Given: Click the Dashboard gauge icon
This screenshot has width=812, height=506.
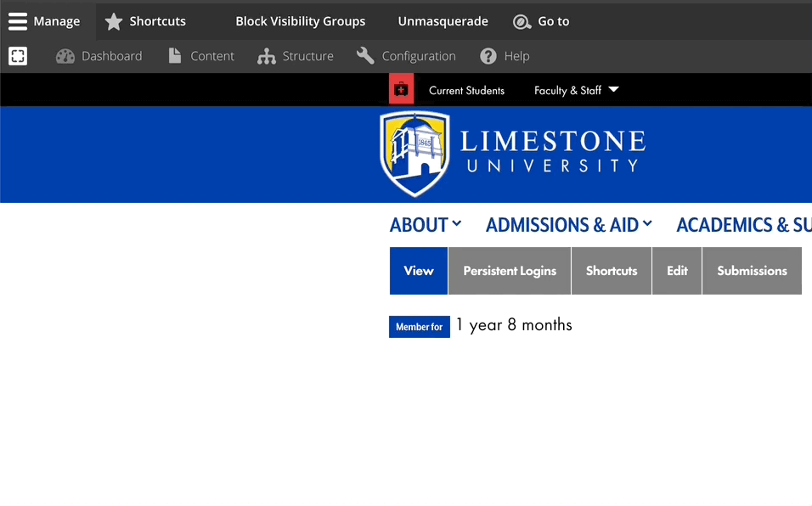Looking at the screenshot, I should [65, 56].
